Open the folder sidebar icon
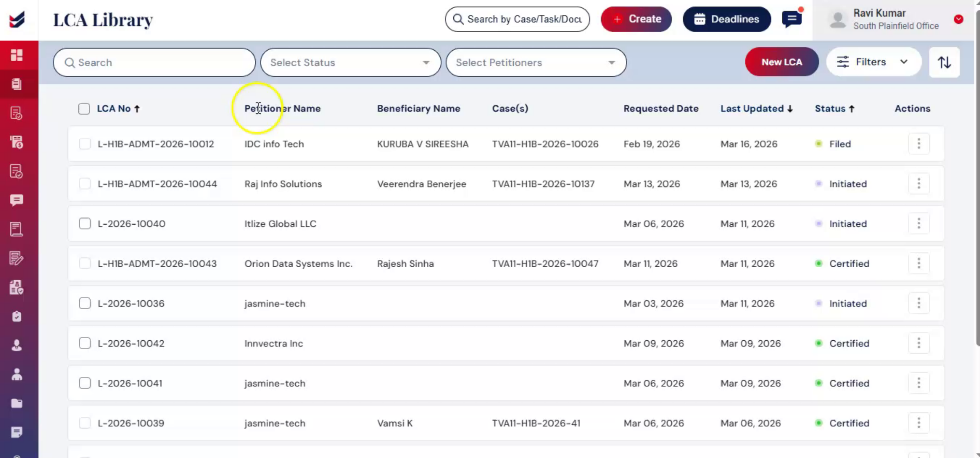 (x=17, y=403)
